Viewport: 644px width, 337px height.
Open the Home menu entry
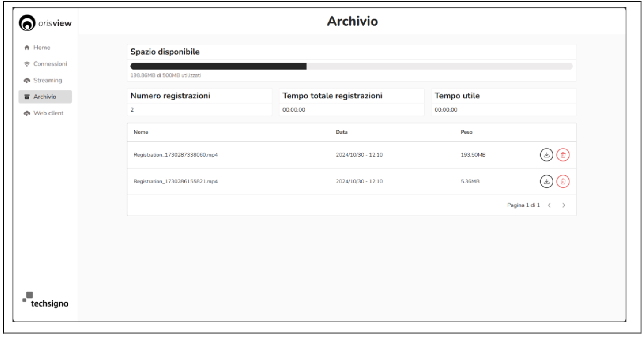pos(42,47)
